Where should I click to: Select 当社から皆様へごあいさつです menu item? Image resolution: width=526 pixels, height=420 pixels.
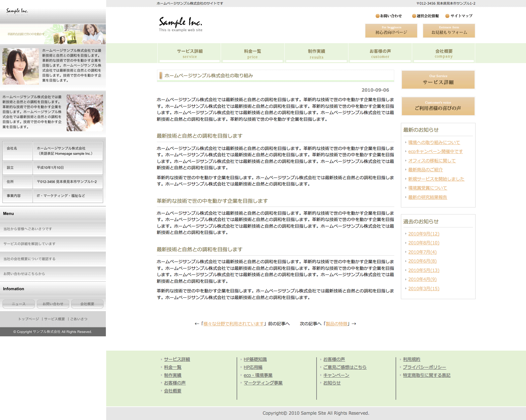pyautogui.click(x=28, y=229)
